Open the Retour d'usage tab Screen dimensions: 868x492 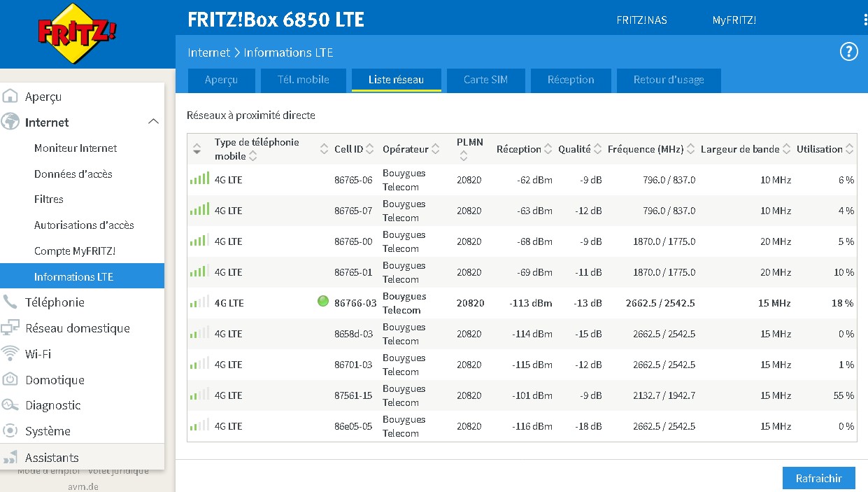click(669, 80)
